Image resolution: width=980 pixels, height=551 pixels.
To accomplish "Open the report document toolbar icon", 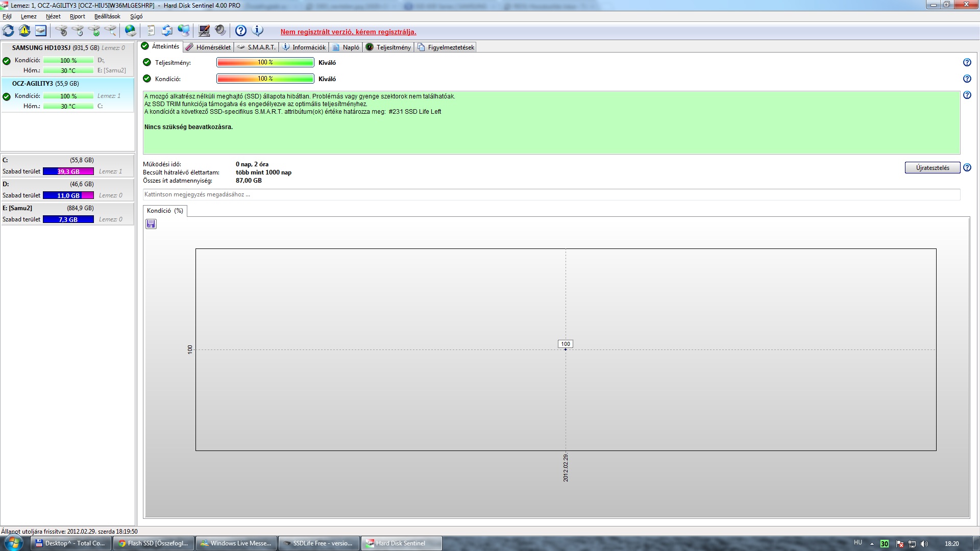I will [x=151, y=31].
